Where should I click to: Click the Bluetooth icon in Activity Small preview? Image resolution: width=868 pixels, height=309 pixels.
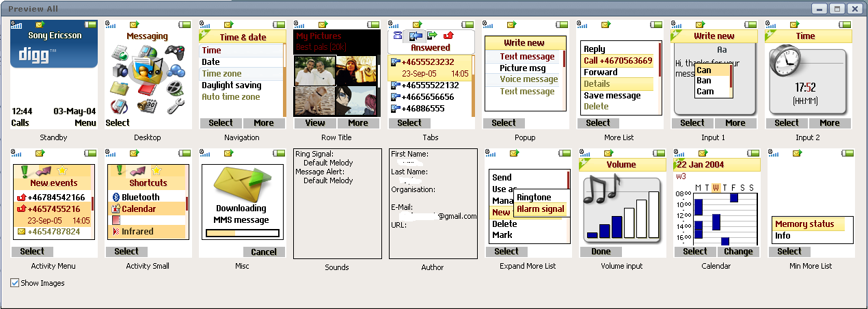click(x=116, y=197)
